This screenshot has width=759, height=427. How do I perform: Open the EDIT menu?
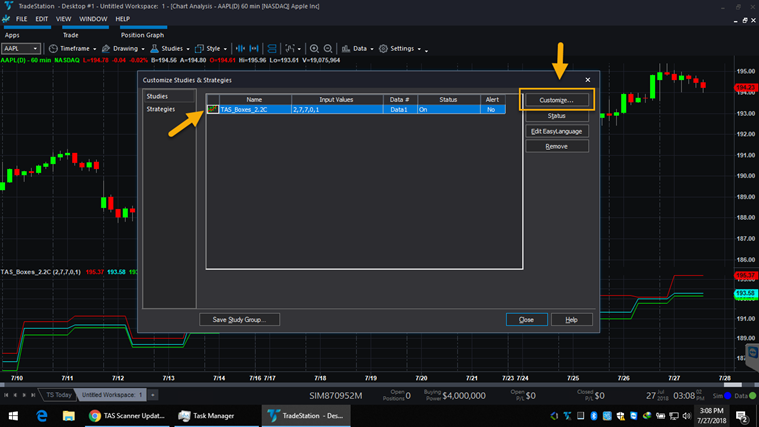click(42, 19)
